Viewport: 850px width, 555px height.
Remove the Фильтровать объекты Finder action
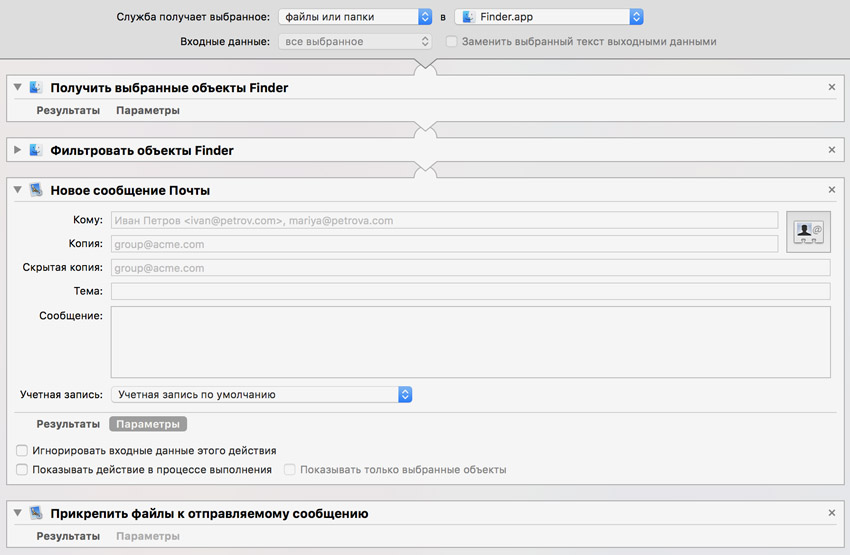pyautogui.click(x=832, y=150)
